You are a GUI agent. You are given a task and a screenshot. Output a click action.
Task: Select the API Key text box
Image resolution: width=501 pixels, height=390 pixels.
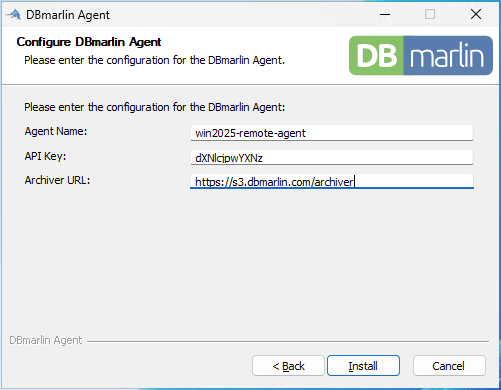(332, 157)
